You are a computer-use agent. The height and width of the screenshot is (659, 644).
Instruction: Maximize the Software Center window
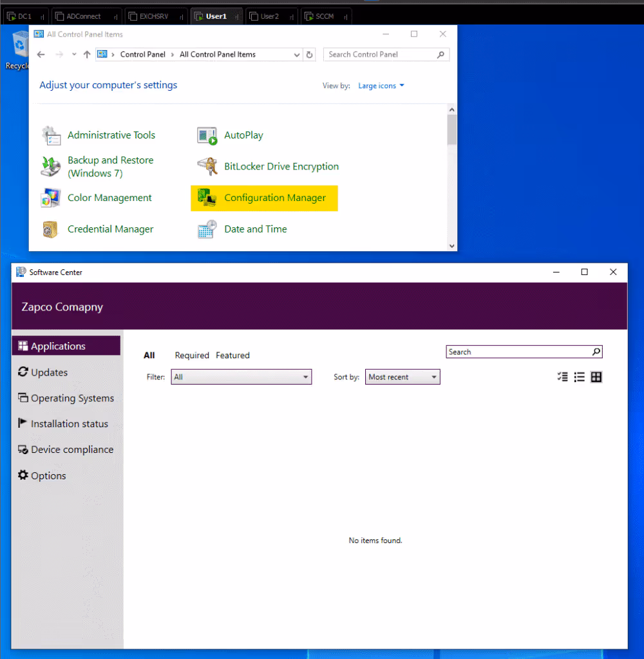click(x=584, y=272)
